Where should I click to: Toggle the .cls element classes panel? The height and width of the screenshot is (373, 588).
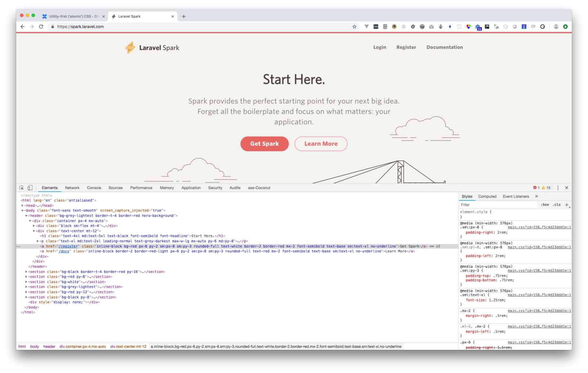click(x=557, y=205)
